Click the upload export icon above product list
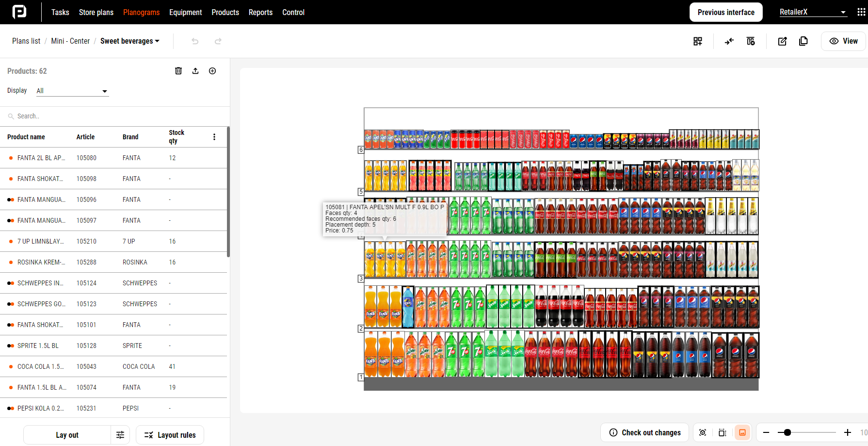868x446 pixels. [x=195, y=71]
